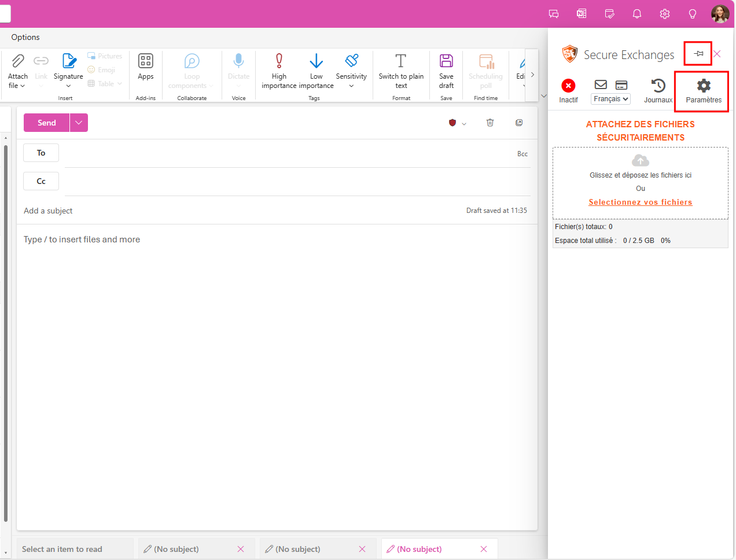Open the account profile picture
This screenshot has width=736, height=560.
coord(720,14)
